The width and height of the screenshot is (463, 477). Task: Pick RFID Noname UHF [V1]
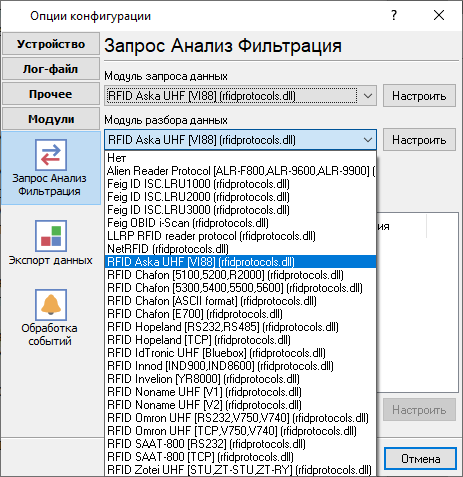click(x=240, y=392)
